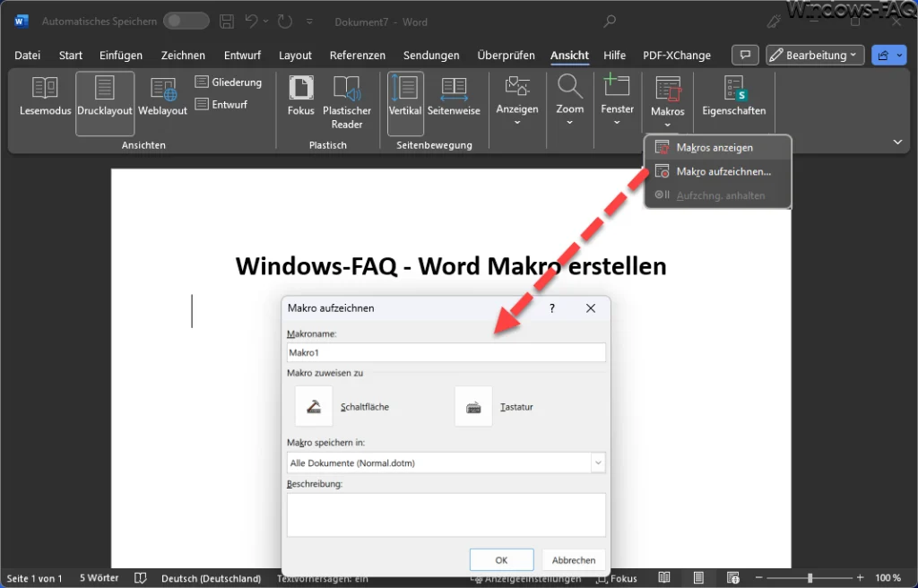Click the Beschreibung text area

(446, 514)
